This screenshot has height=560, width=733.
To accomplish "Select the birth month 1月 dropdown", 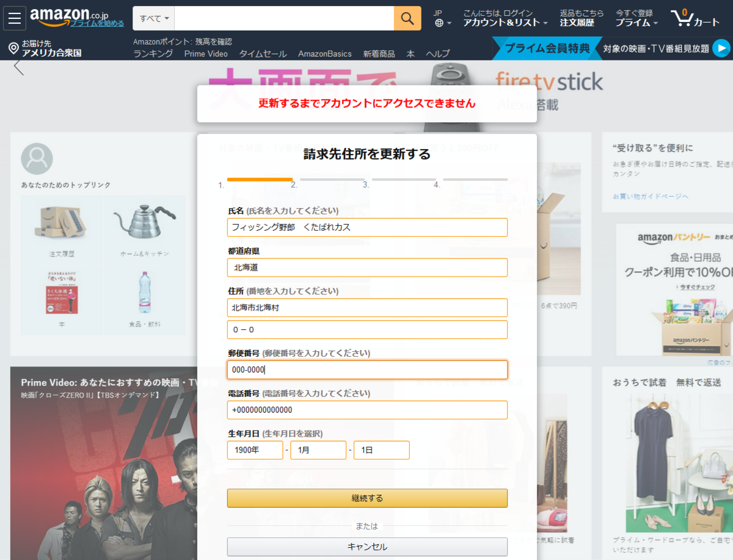I will tap(318, 450).
